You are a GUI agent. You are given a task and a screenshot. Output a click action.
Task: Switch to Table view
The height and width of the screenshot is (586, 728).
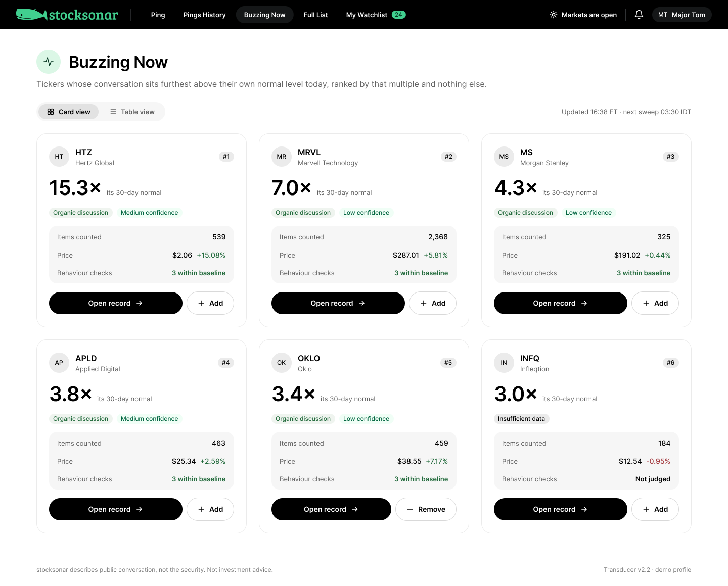(132, 112)
